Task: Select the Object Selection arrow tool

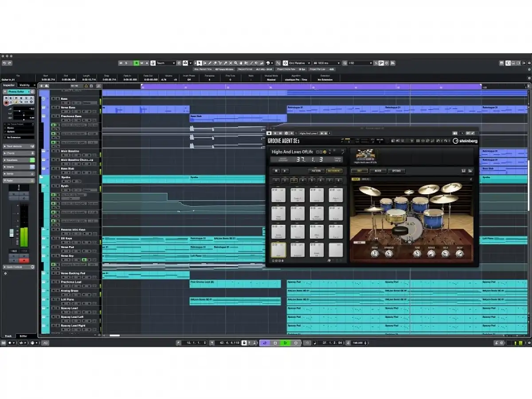Action: pyautogui.click(x=199, y=63)
